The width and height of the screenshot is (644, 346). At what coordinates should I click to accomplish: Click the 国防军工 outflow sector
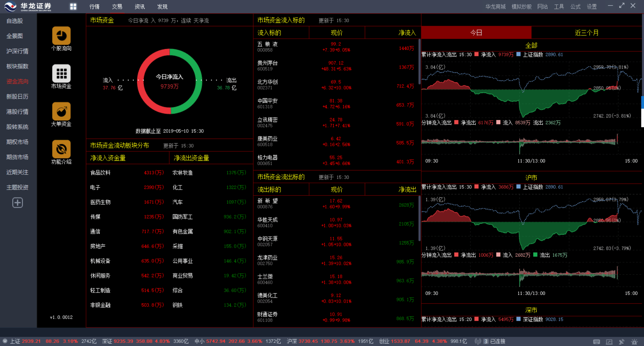[x=209, y=217]
